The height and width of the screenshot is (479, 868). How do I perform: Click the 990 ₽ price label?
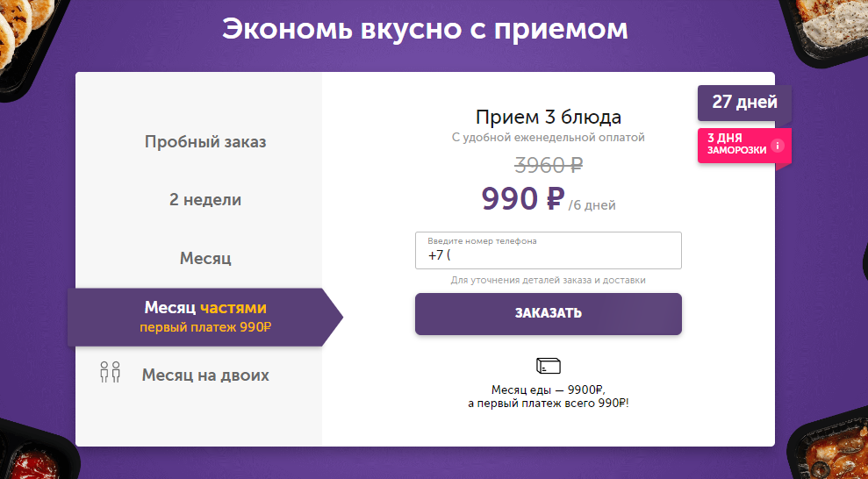522,198
